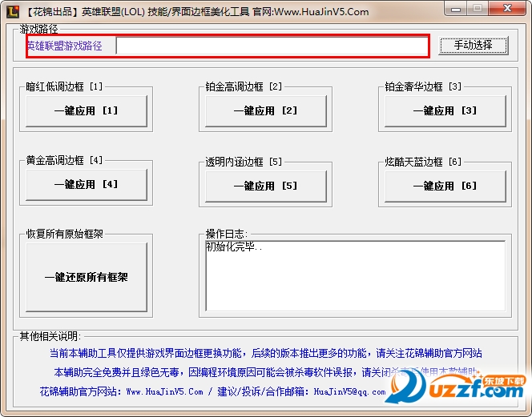Click the Www.HuaJinV5.Com website text
The image size is (532, 417).
(164, 392)
